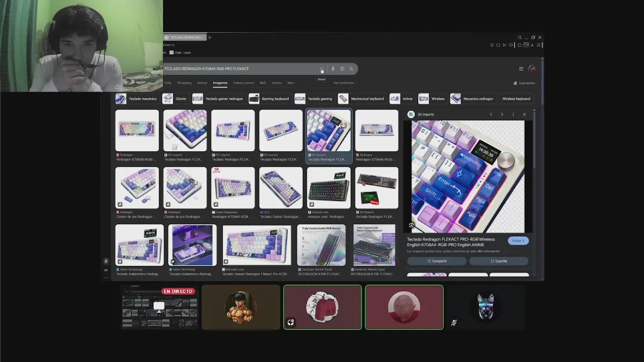
Task: Open the large keyboard preview image
Action: point(468,176)
